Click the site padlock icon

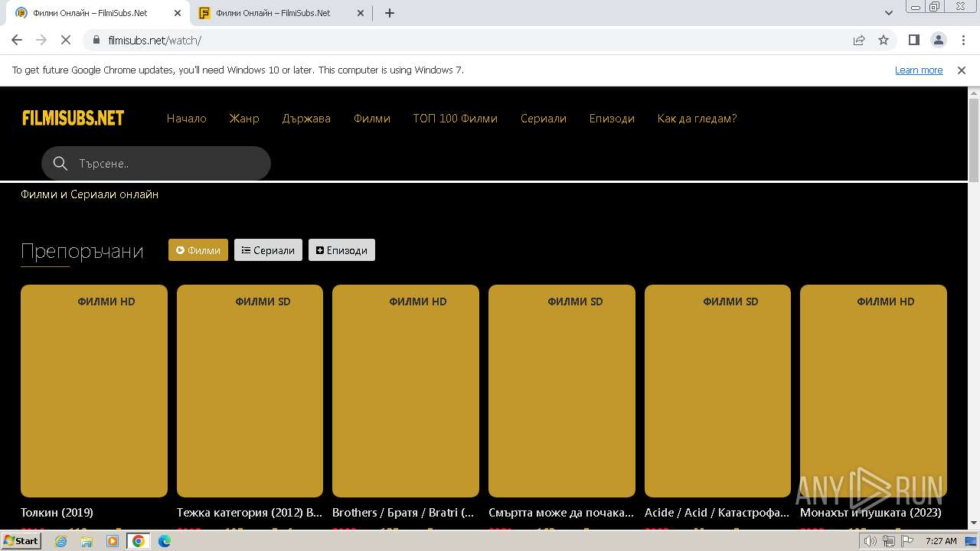(x=96, y=40)
